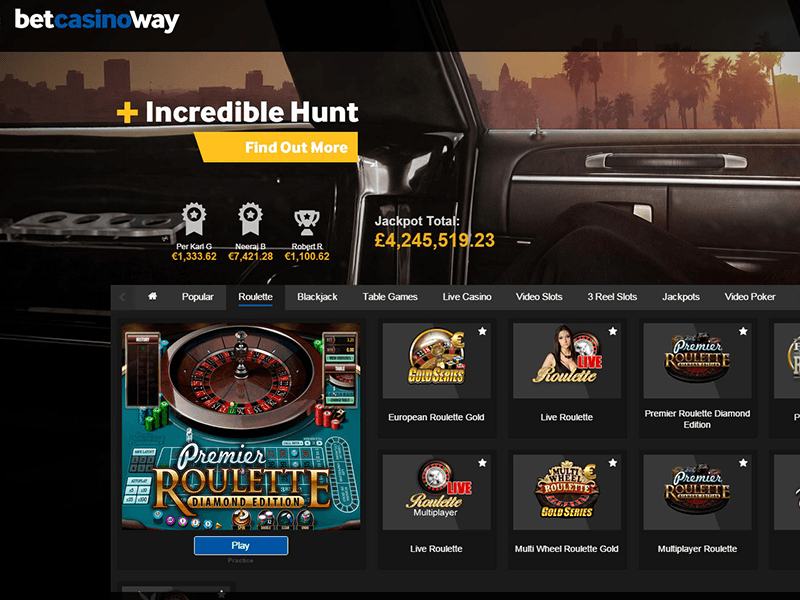
Task: Open the Live Casino category
Action: pos(467,297)
